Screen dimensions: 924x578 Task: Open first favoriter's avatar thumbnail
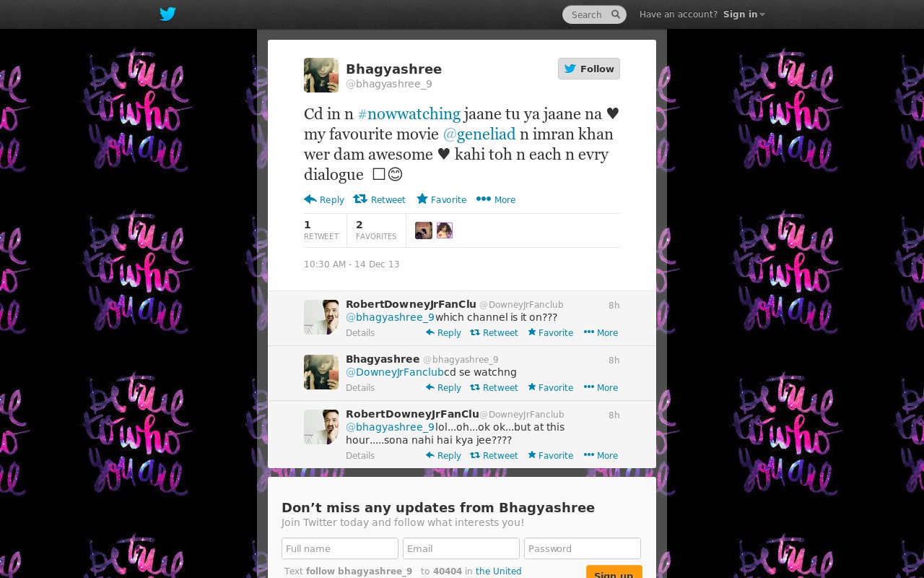(424, 230)
